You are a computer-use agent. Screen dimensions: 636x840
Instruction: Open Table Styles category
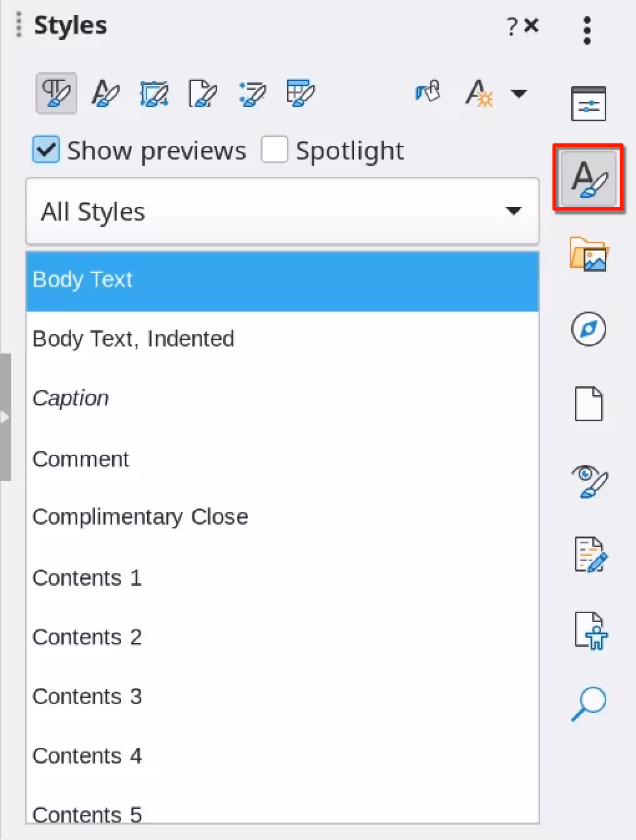click(301, 93)
